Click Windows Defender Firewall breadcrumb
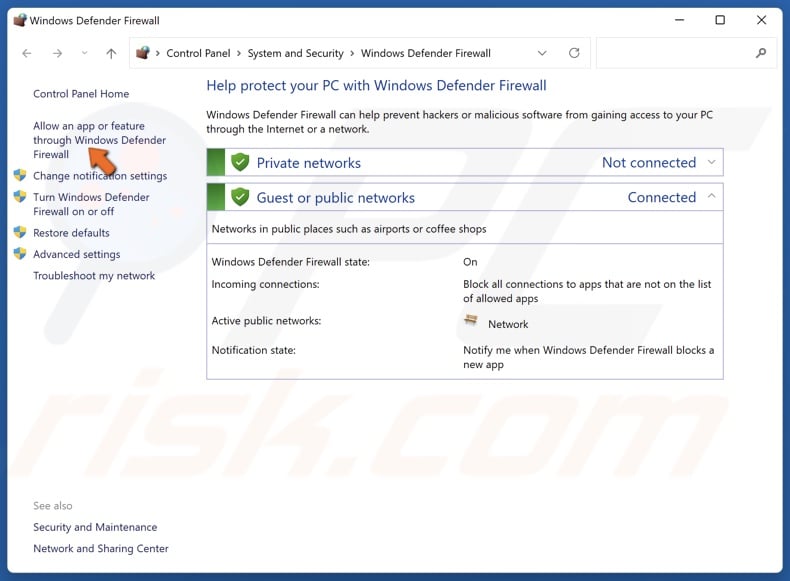Viewport: 790px width, 581px height. pyautogui.click(x=426, y=53)
